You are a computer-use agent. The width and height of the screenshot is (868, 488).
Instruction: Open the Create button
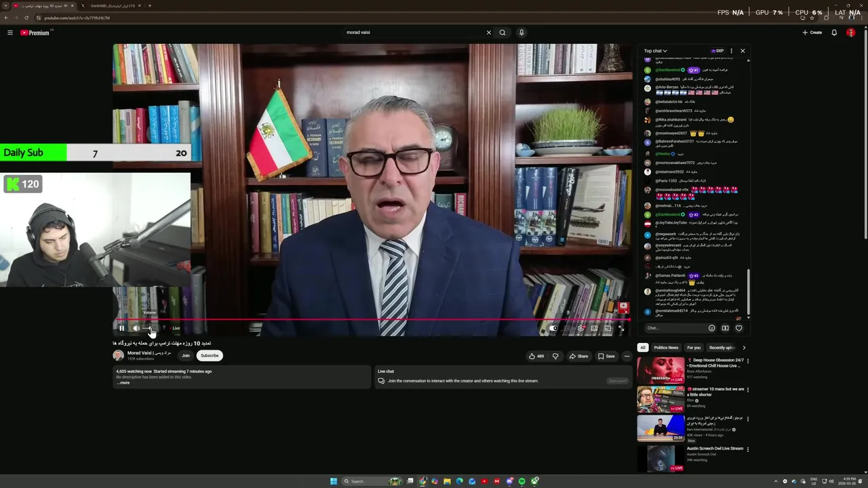[x=812, y=33]
